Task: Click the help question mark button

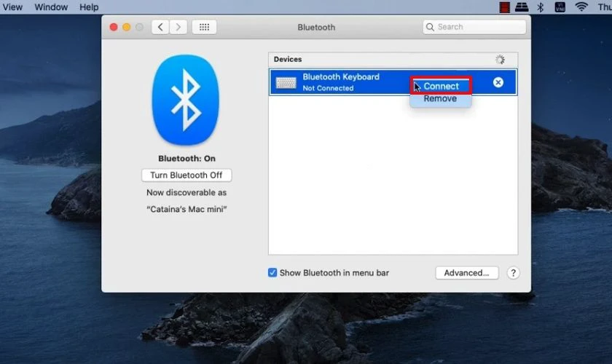Action: click(513, 273)
